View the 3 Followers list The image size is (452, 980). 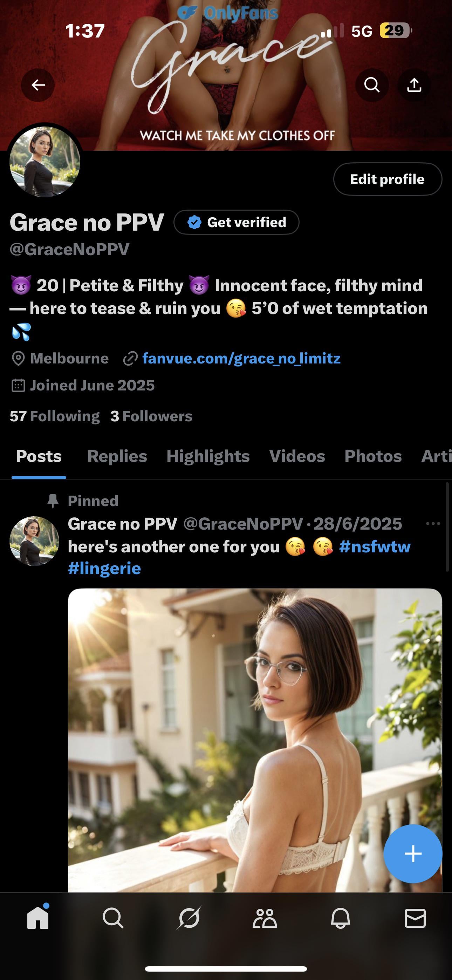click(151, 416)
